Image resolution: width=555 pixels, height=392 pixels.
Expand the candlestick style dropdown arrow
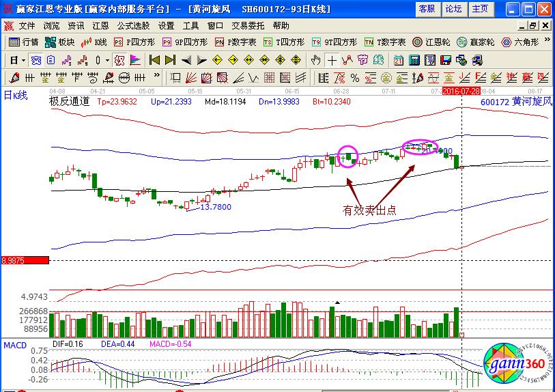[107, 60]
